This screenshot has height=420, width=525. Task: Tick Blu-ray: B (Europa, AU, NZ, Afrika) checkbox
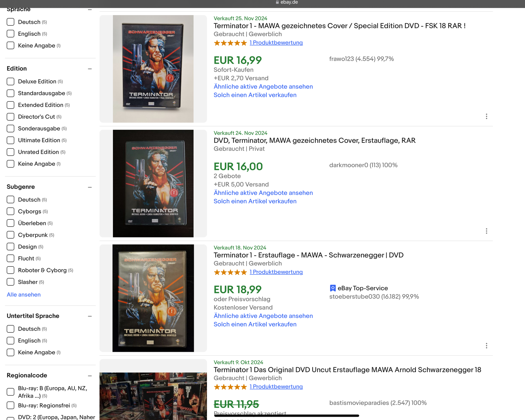[10, 392]
